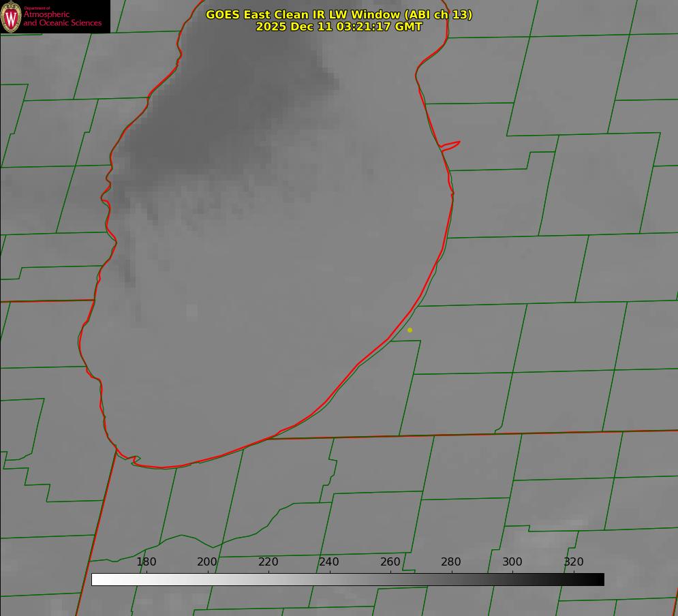Click the yellow dot location marker
The width and height of the screenshot is (678, 616).
(410, 330)
